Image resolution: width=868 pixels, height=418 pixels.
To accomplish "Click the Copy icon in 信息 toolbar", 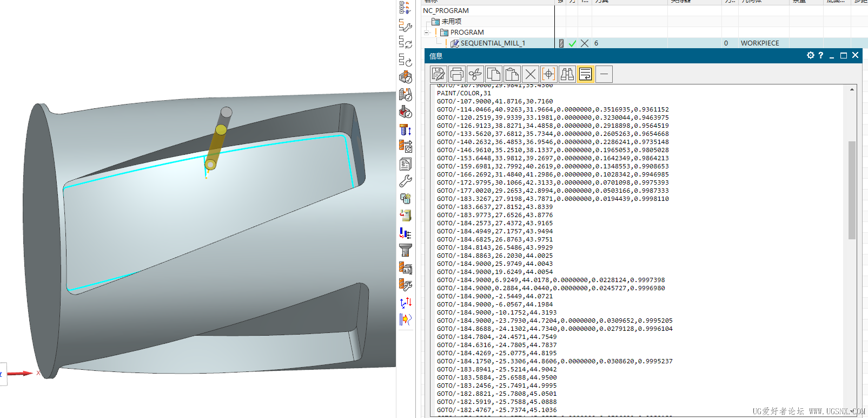I will click(493, 74).
